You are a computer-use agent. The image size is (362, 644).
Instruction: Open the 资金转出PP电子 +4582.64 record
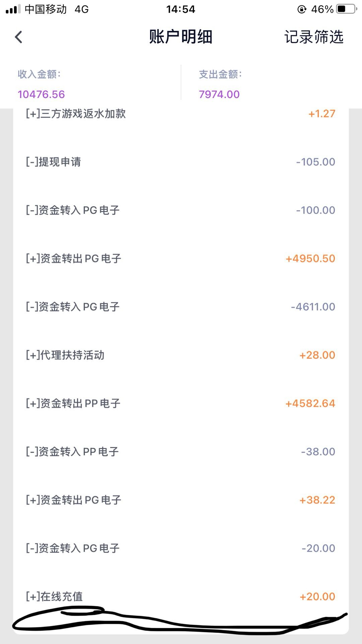181,404
